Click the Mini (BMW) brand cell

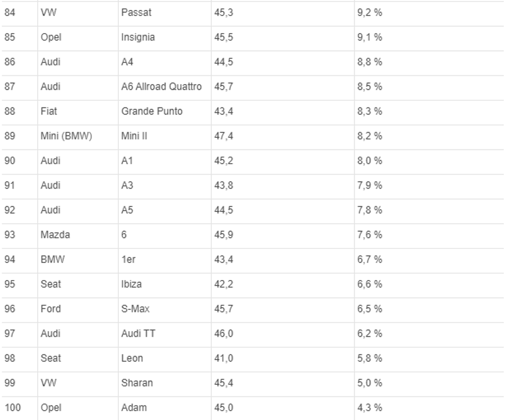pyautogui.click(x=66, y=136)
